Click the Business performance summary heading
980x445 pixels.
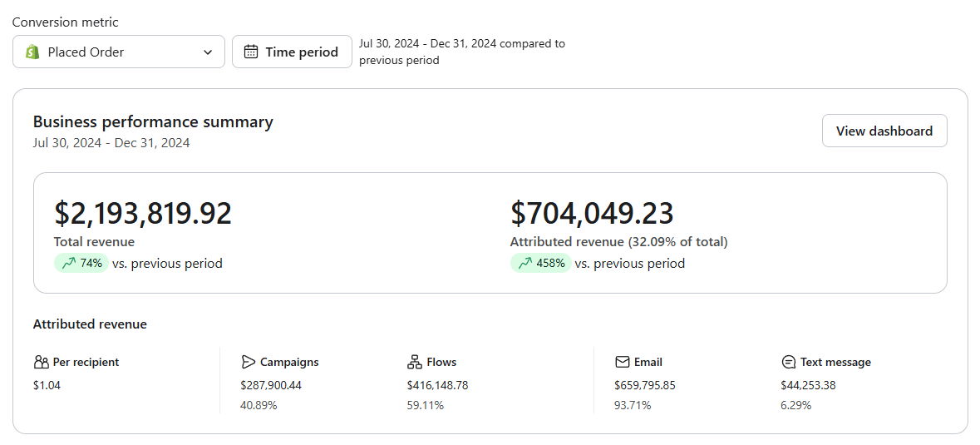(x=153, y=122)
